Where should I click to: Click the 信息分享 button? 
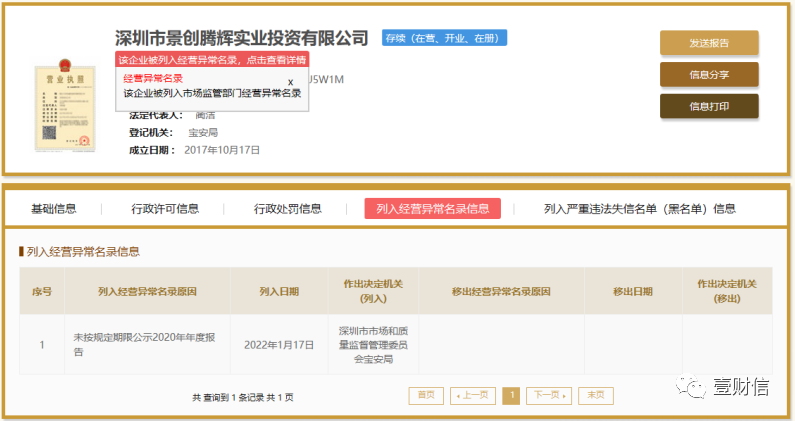[x=709, y=75]
